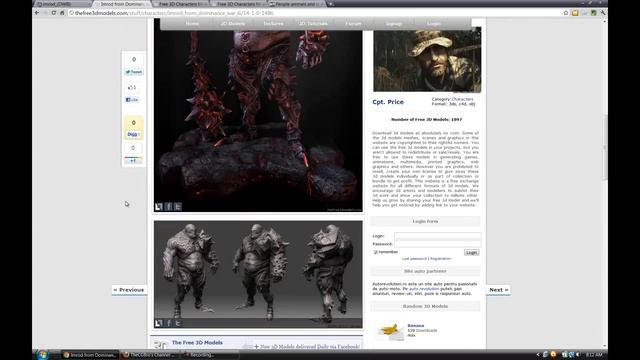
Task: Go to the Previous model
Action: [129, 290]
